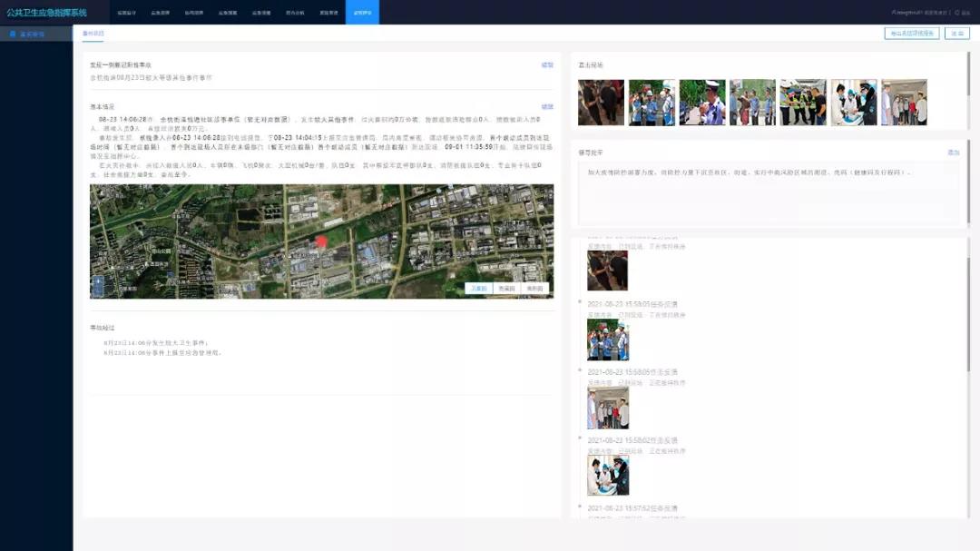Image resolution: width=980 pixels, height=551 pixels.
Task: Switch map to the rightmost layer option
Action: (x=534, y=289)
